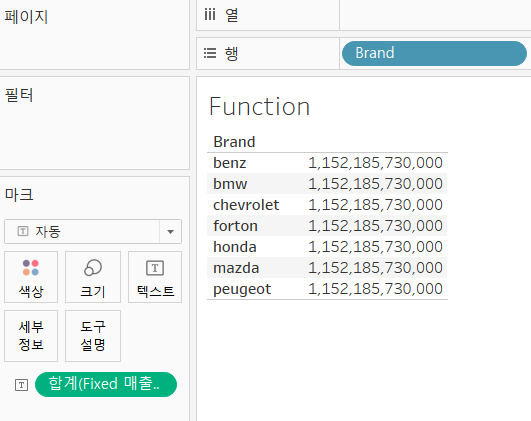
Task: Click the Marks (마크) card label
Action: pyautogui.click(x=19, y=194)
